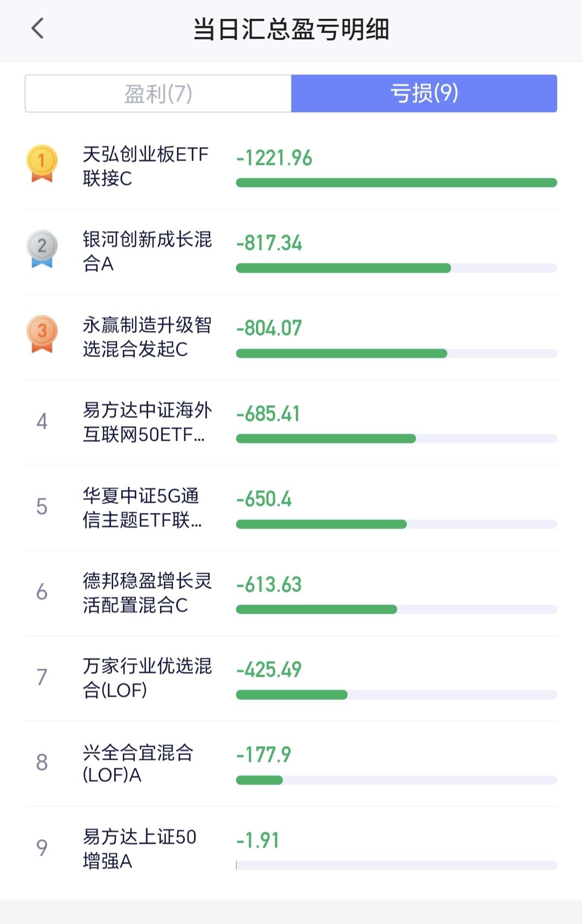Viewport: 582px width, 924px height.
Task: Select the 亏损(9) tab
Action: point(424,94)
